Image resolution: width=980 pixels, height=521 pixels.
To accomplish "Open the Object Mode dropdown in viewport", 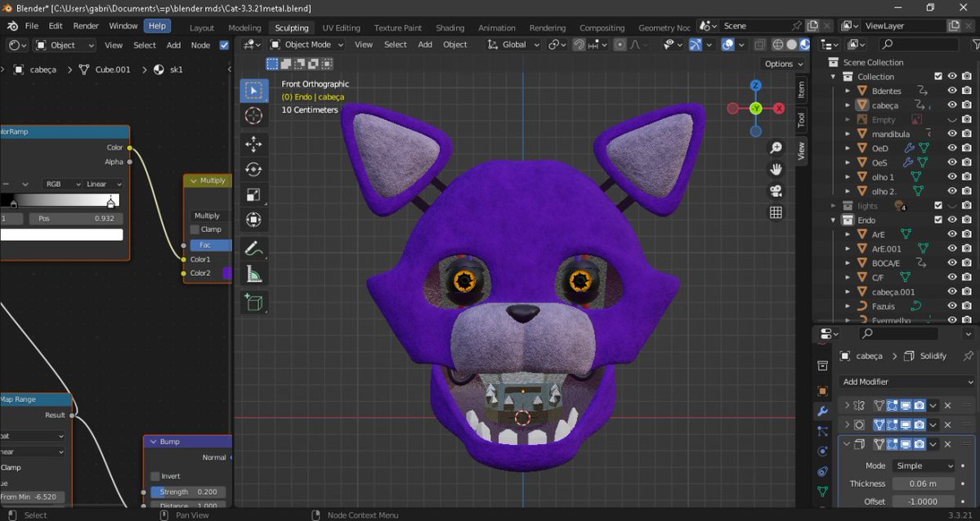I will point(307,45).
